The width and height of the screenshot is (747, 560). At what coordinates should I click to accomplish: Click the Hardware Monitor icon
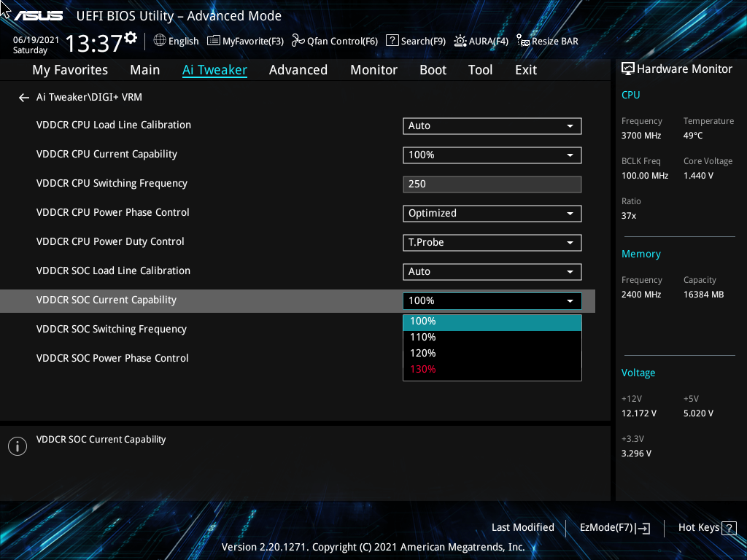coord(628,68)
